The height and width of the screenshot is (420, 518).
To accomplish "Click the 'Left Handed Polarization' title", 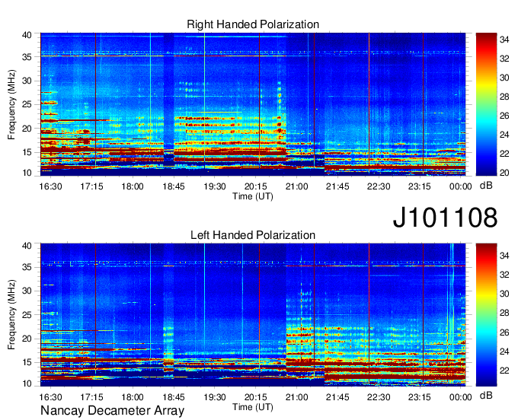I will (253, 235).
